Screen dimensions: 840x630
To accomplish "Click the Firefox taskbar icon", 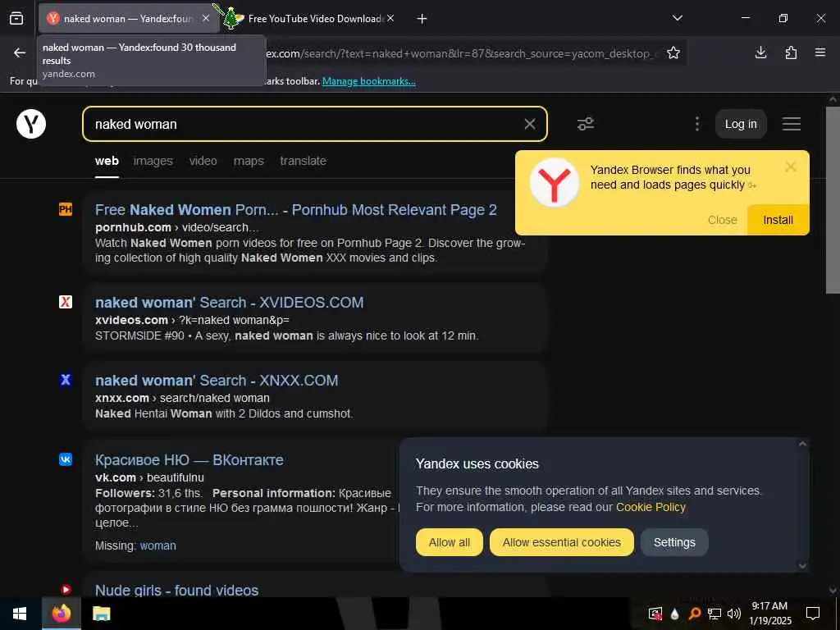I will [x=61, y=614].
